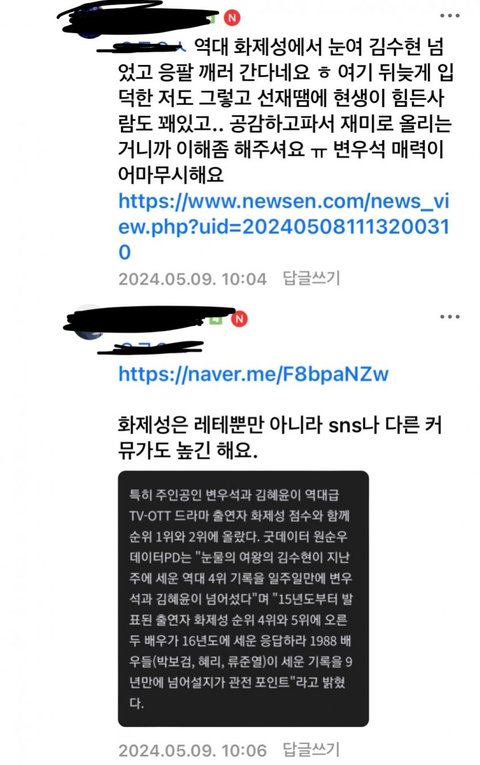The height and width of the screenshot is (765, 480).
Task: Click the scribbled-out mention under the second nickname
Action: tap(150, 347)
